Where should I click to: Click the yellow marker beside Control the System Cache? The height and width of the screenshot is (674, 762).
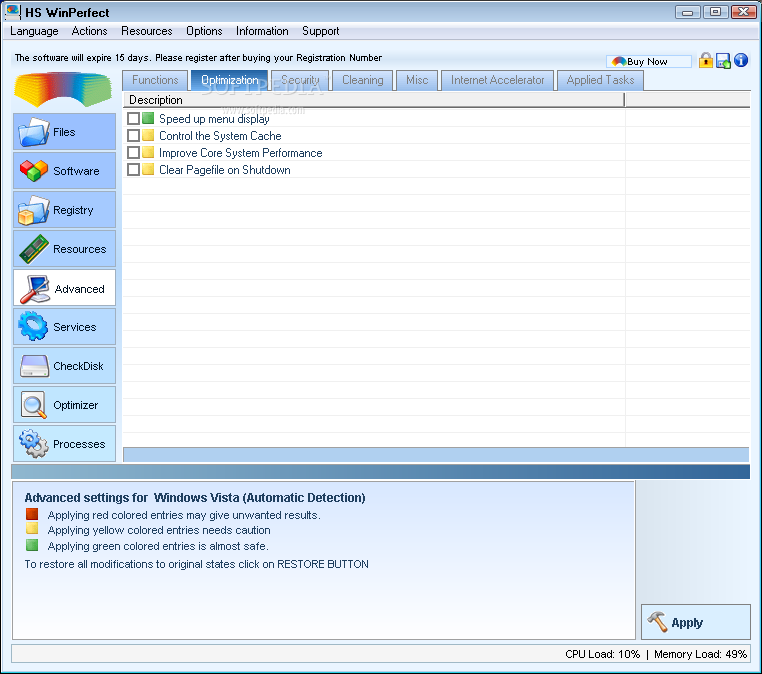coord(148,135)
